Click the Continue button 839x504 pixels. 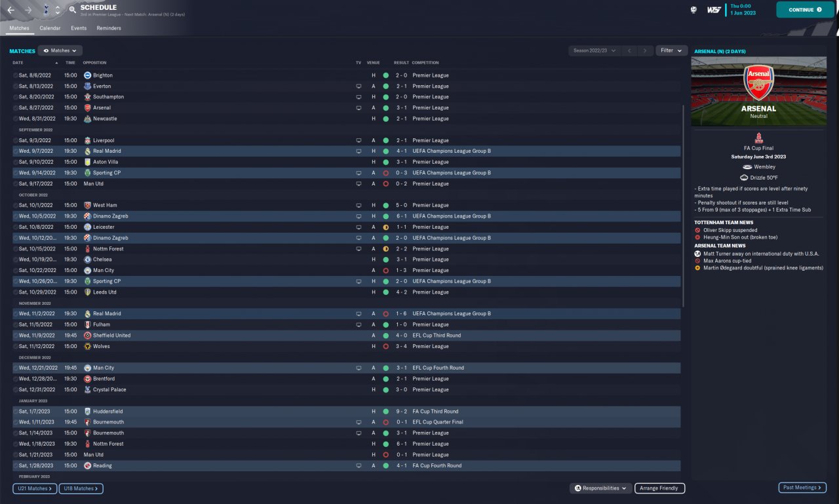[x=806, y=10]
